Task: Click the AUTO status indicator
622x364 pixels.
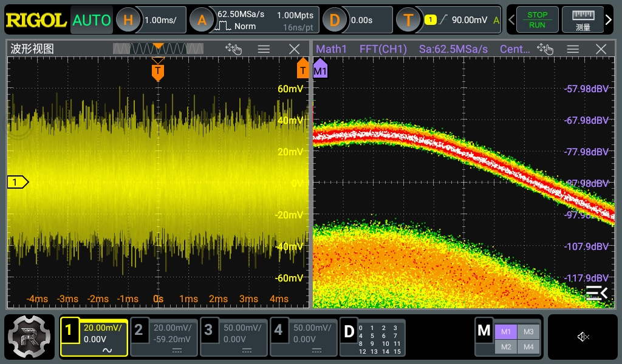Action: click(x=91, y=19)
